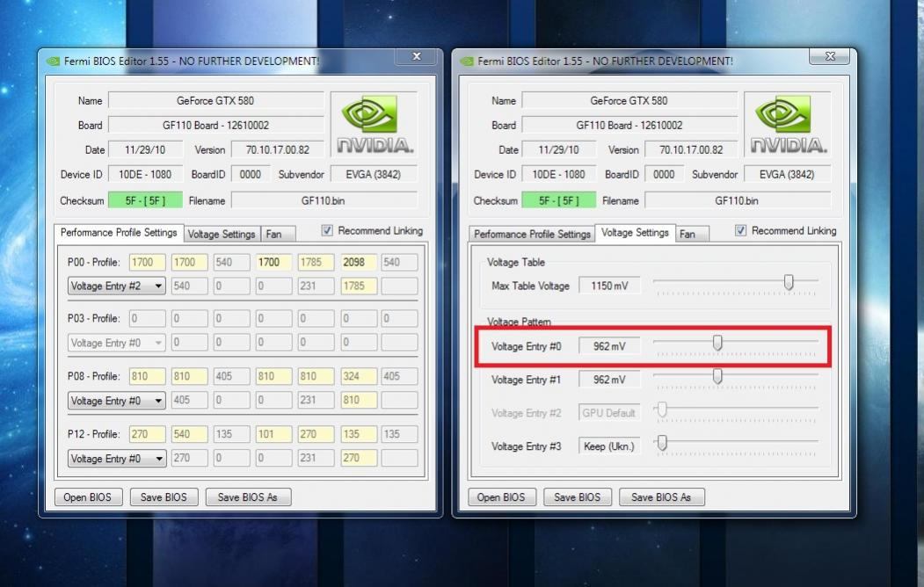Close the right Fermi BIOS Editor window

point(830,56)
